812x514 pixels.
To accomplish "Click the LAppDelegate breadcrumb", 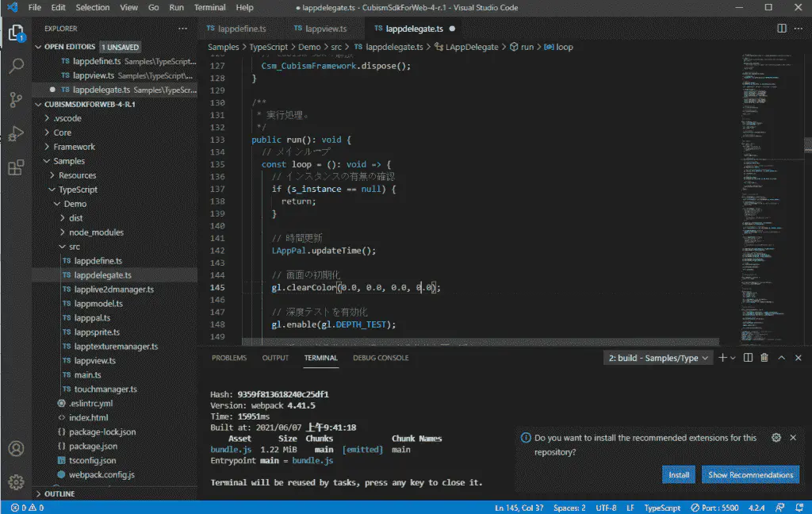I will pos(466,47).
